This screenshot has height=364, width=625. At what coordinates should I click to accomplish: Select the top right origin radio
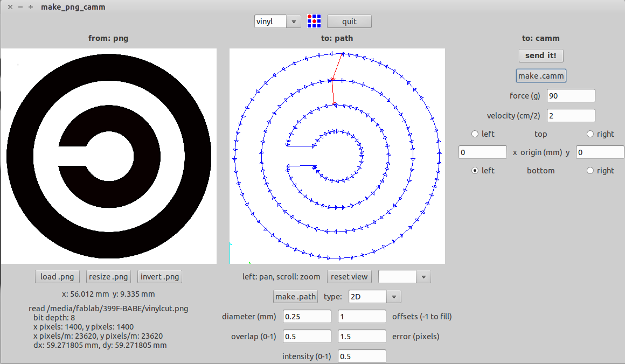click(591, 134)
